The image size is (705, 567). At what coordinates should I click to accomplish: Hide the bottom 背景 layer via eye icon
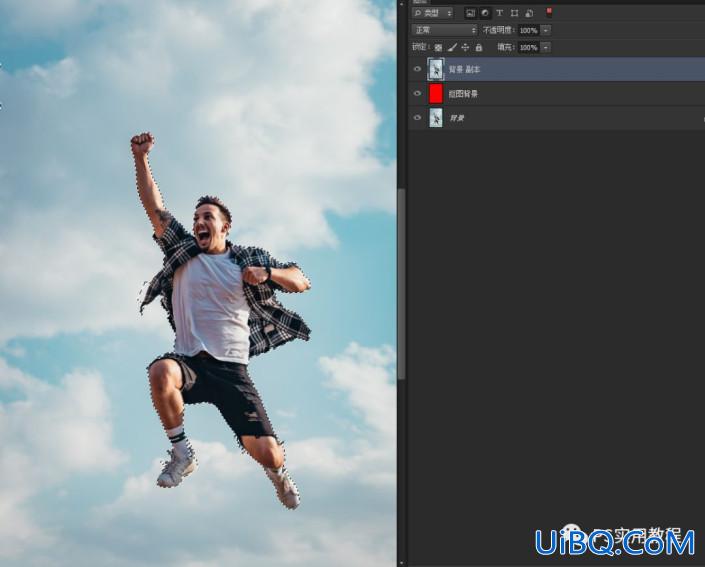[417, 118]
